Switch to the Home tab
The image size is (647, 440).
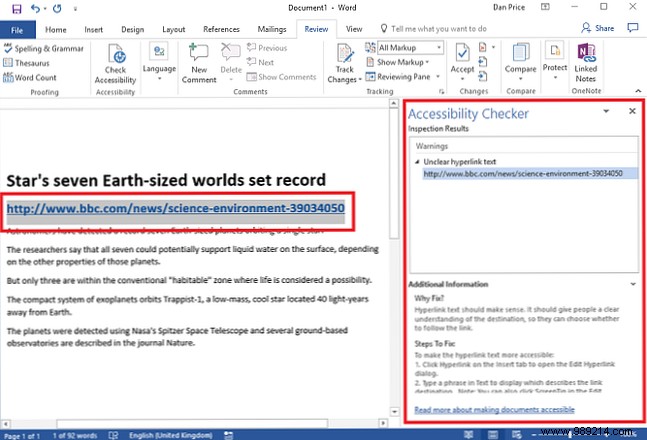[x=56, y=30]
